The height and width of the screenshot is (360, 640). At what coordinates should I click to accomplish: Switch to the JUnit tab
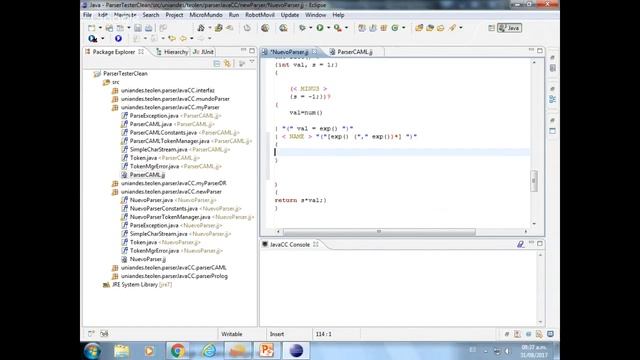point(203,52)
